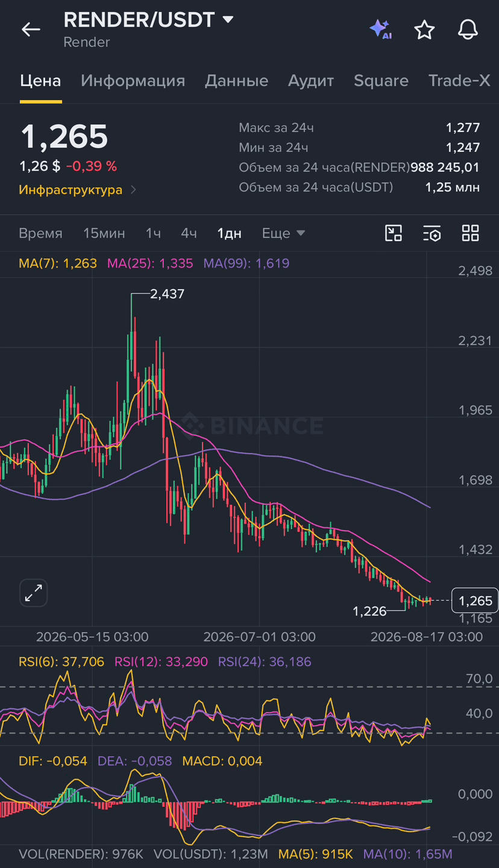The image size is (499, 868).
Task: Open the chart drawing tools icon
Action: pyautogui.click(x=394, y=233)
